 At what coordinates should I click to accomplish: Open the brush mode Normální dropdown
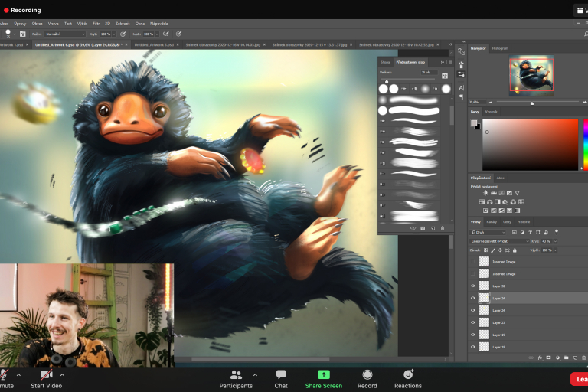pos(64,34)
